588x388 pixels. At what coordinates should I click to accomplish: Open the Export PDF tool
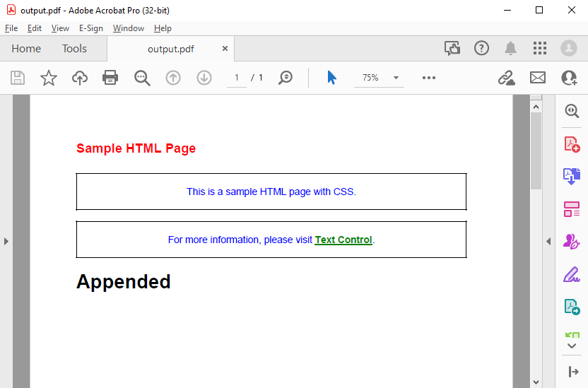572,176
